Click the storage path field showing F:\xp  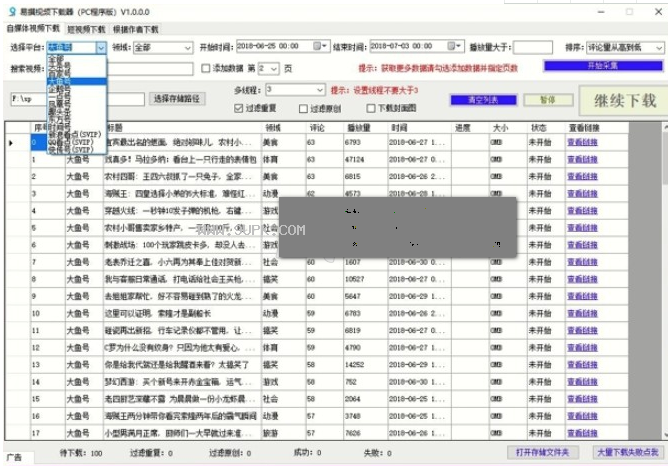coord(77,99)
